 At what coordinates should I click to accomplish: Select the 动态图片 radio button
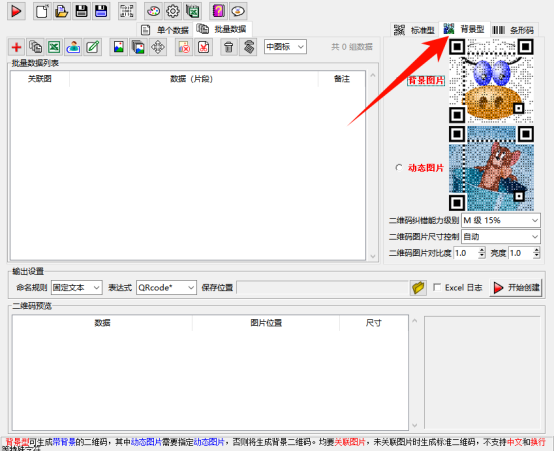399,168
